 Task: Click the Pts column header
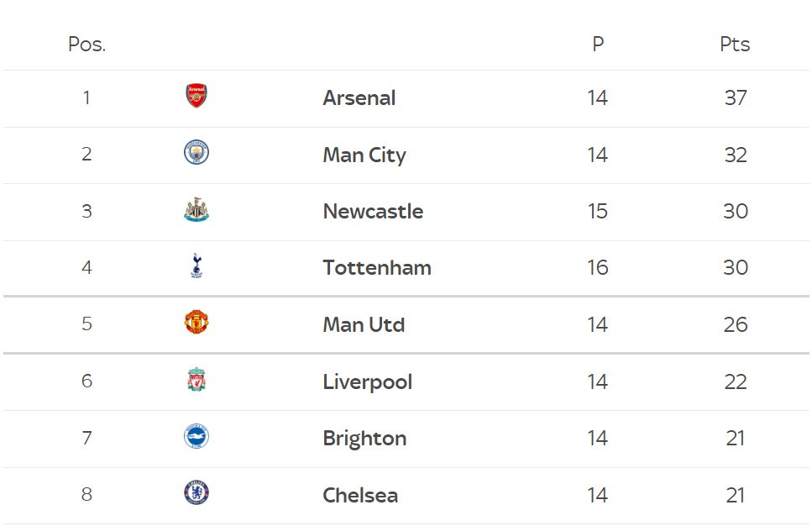(x=735, y=45)
